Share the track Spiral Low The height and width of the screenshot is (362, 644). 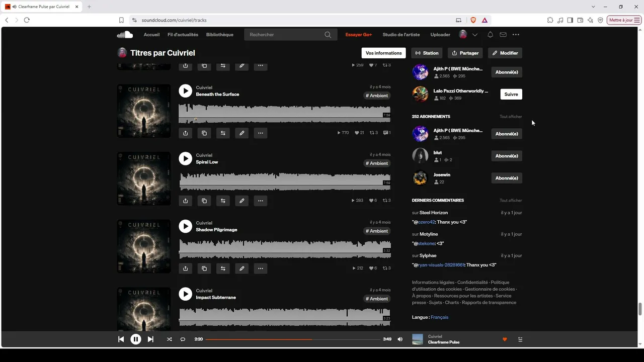(x=186, y=201)
